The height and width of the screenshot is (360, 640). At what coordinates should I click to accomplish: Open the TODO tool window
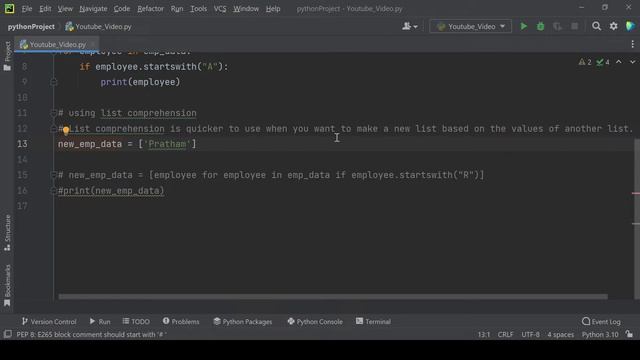point(136,322)
